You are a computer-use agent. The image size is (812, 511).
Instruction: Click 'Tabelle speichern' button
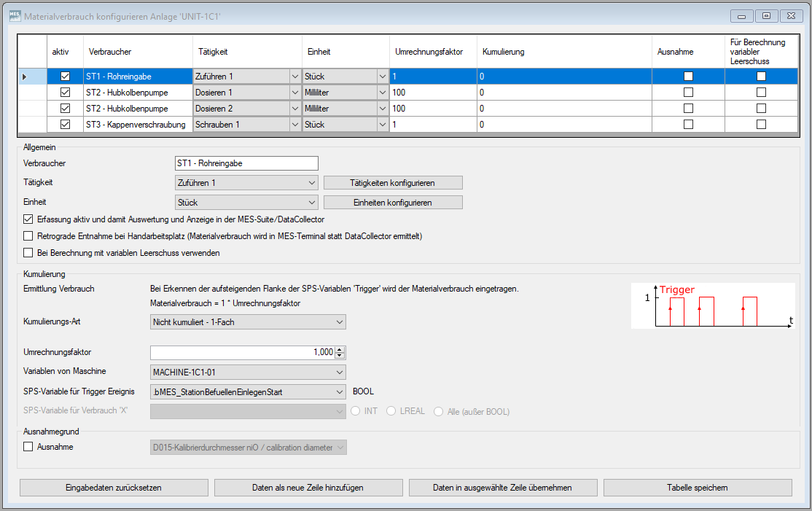click(697, 488)
